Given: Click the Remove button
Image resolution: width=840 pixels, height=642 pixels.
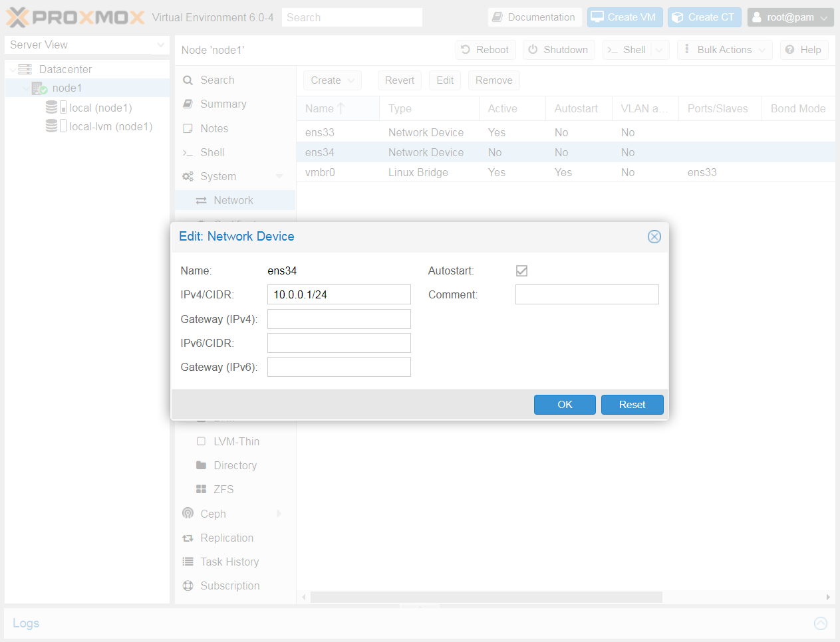Looking at the screenshot, I should pyautogui.click(x=494, y=80).
